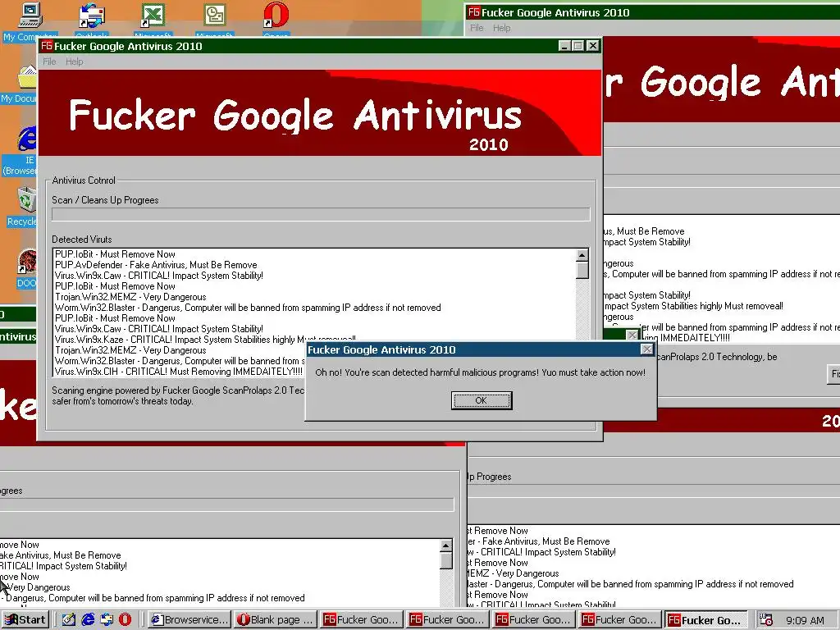Click OK in the harmful programs alert

481,400
